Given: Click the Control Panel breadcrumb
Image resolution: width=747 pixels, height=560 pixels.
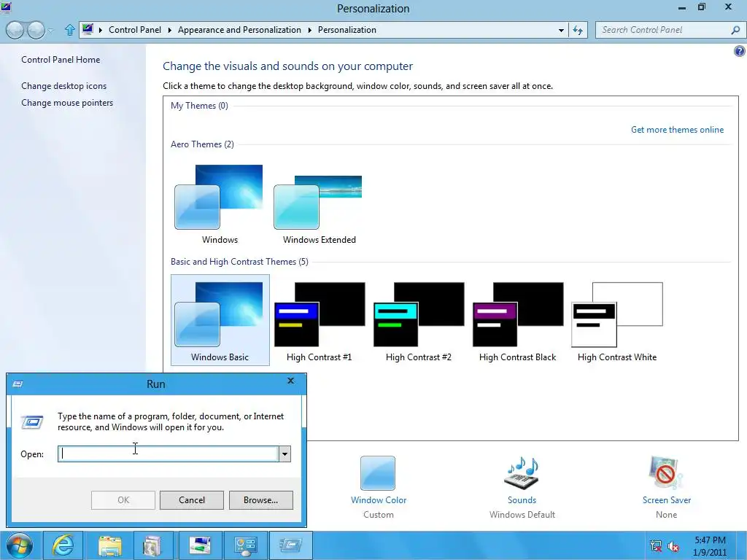Looking at the screenshot, I should tap(135, 29).
